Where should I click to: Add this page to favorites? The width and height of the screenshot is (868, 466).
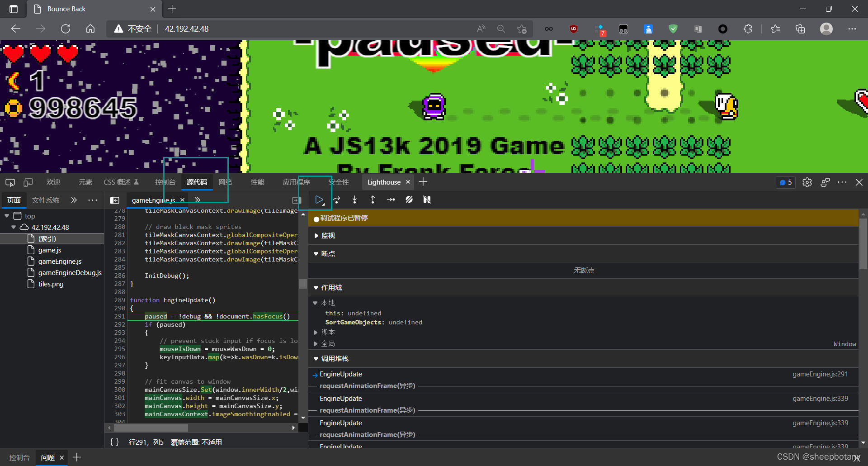pos(522,29)
